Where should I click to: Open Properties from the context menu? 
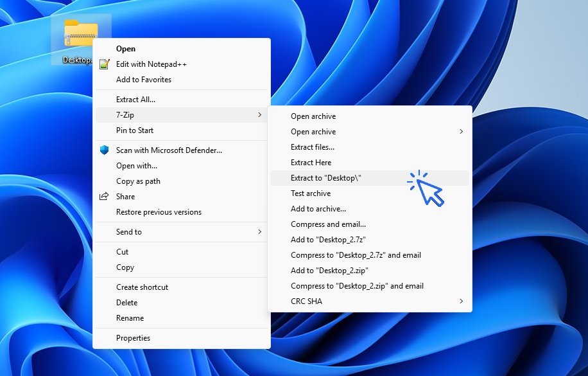(x=133, y=338)
